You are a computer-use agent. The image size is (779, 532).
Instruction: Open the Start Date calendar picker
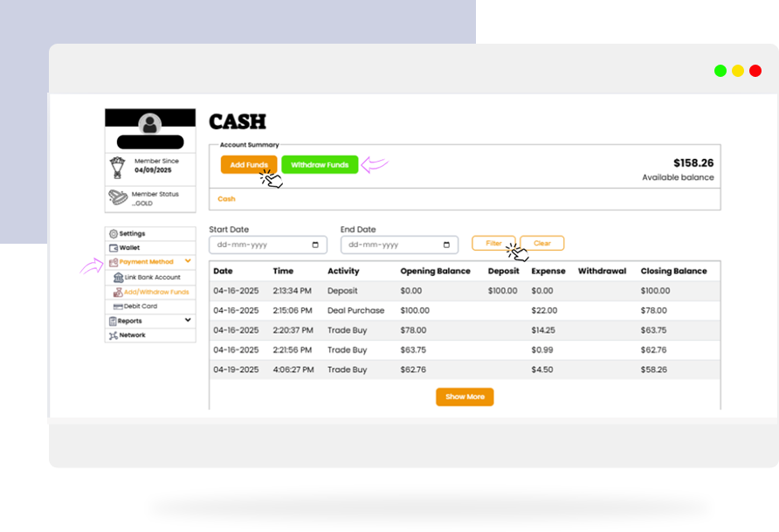[314, 245]
